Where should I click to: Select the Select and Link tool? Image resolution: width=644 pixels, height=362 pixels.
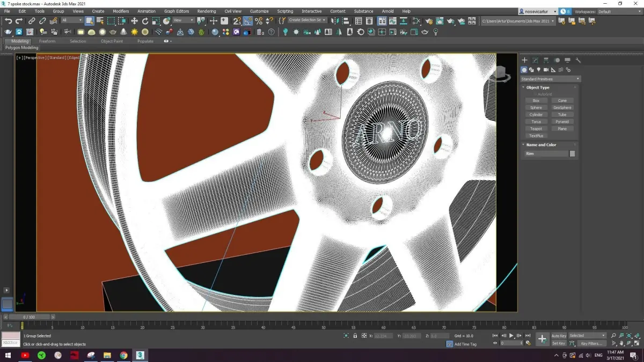[x=32, y=21]
